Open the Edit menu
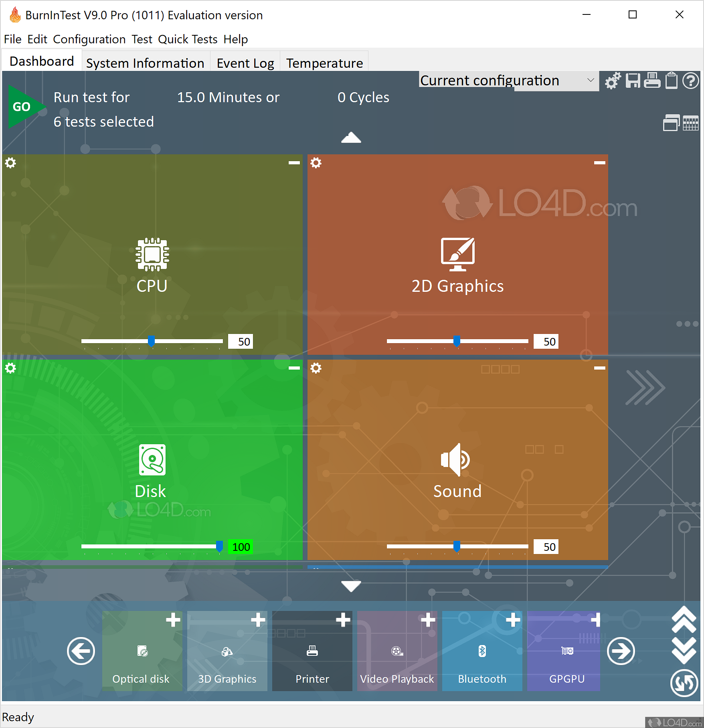This screenshot has height=728, width=704. tap(37, 39)
